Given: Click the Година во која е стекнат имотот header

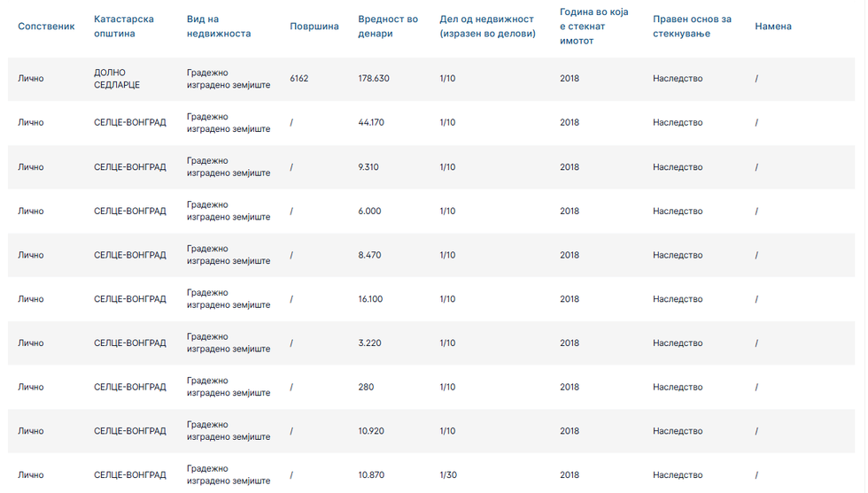Looking at the screenshot, I should (x=594, y=27).
